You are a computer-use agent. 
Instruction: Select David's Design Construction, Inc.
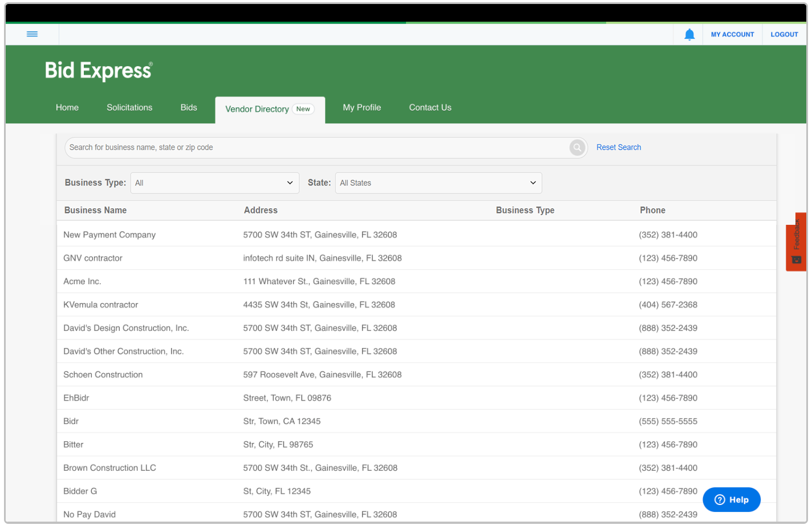[126, 328]
